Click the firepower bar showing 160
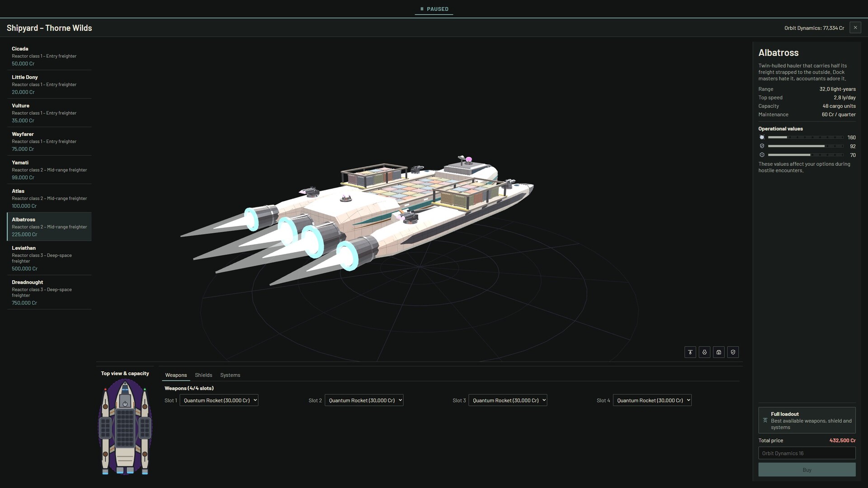The image size is (868, 488). pos(806,137)
